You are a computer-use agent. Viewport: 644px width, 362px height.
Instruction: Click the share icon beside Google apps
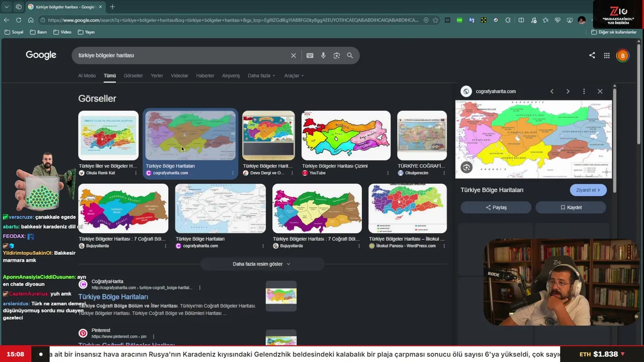(x=592, y=55)
